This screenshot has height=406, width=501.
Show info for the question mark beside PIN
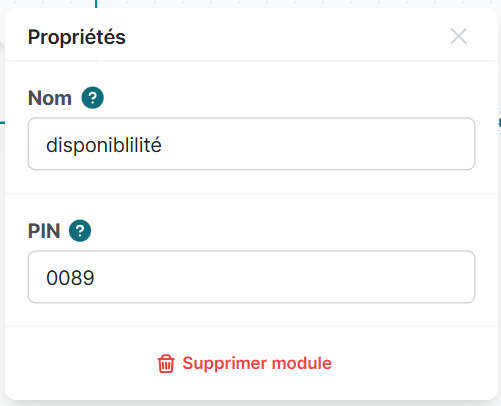(x=80, y=231)
